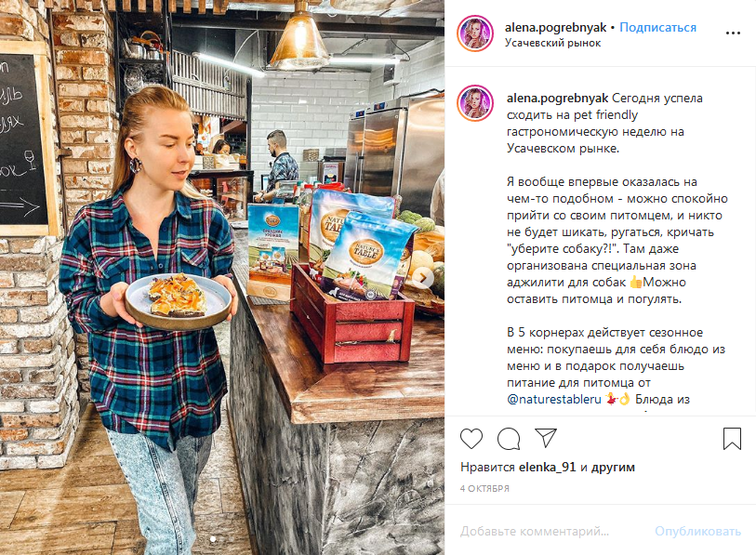Open the main post photo
The image size is (756, 555).
(222, 277)
